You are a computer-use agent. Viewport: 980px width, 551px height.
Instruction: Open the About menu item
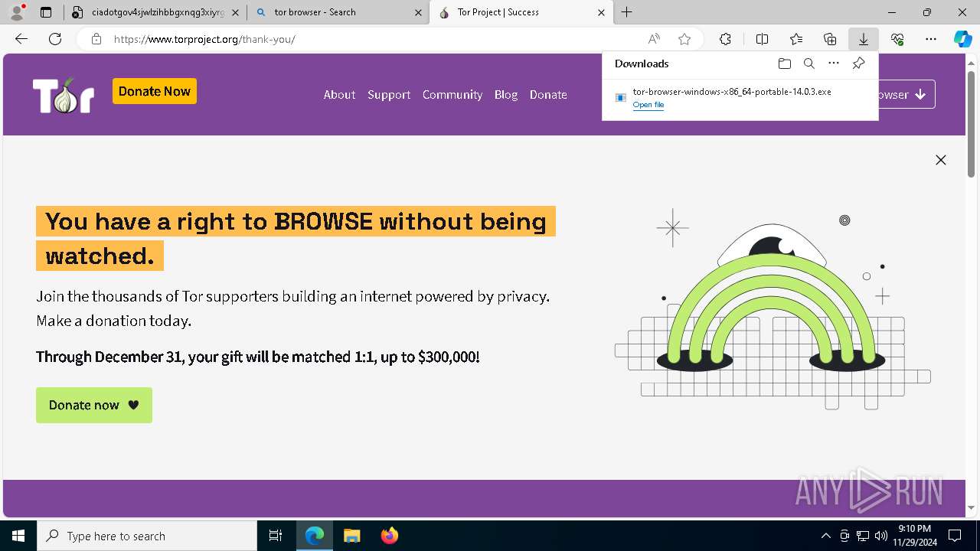pos(339,95)
